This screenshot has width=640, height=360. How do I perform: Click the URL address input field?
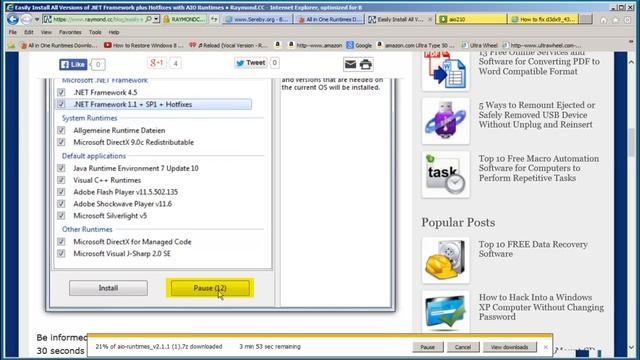(x=98, y=19)
